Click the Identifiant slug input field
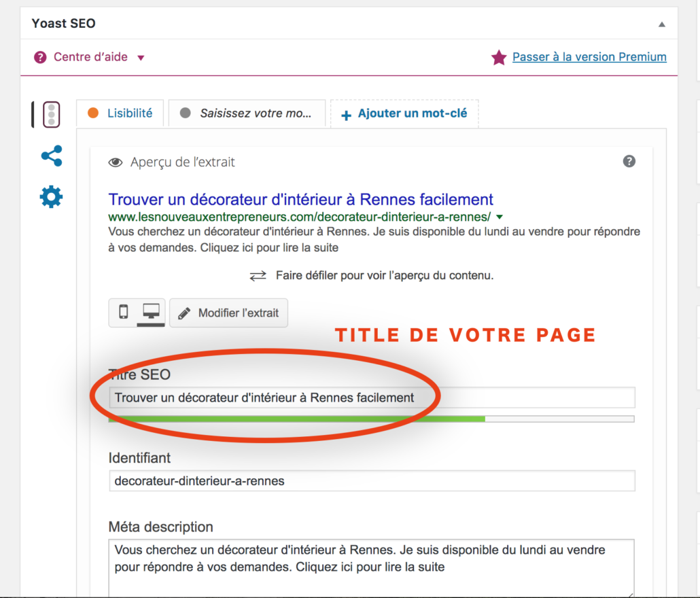 (372, 481)
